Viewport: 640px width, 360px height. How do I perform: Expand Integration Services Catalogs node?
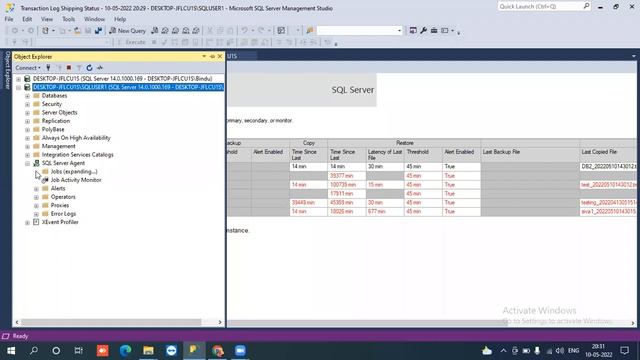[27, 155]
